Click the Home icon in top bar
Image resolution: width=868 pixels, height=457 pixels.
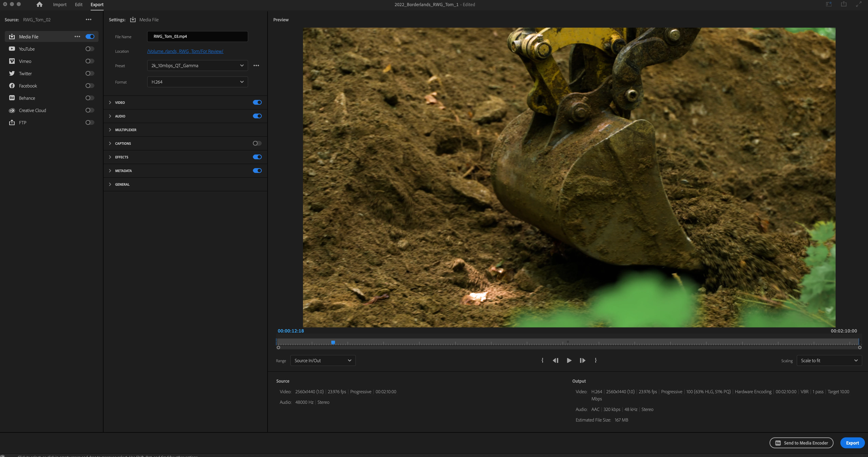coord(39,4)
